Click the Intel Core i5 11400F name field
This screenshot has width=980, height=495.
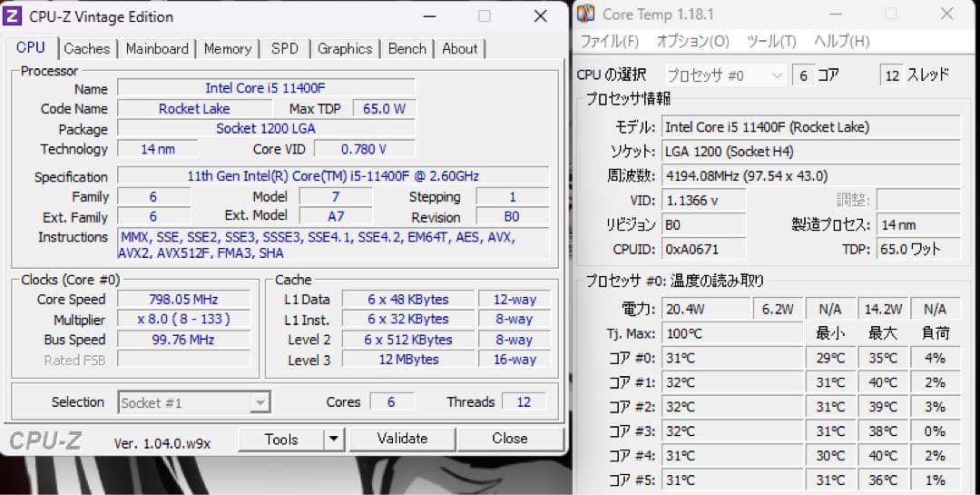click(266, 88)
